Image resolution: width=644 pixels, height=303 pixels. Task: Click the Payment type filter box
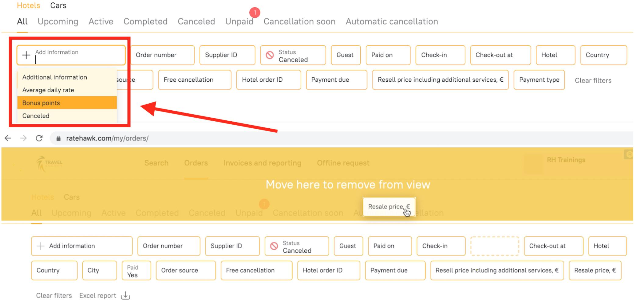pyautogui.click(x=539, y=80)
